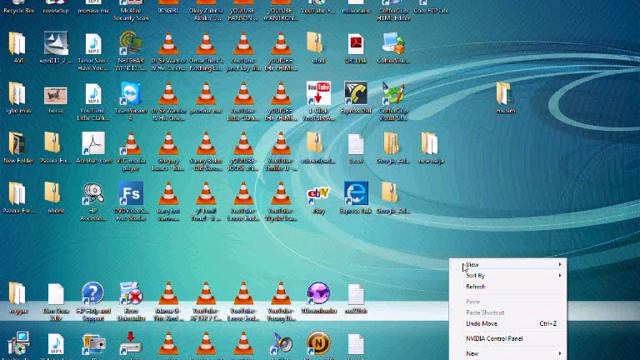Expand the New submenu arrow
Screen dimensions: 640x360
[560, 353]
